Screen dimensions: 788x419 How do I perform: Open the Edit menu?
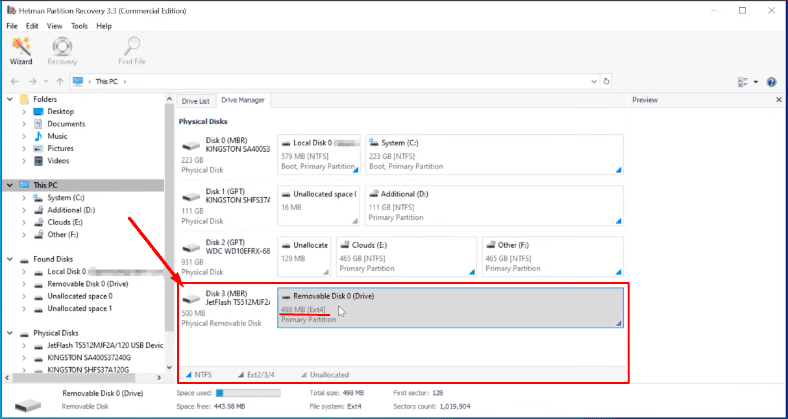click(32, 26)
